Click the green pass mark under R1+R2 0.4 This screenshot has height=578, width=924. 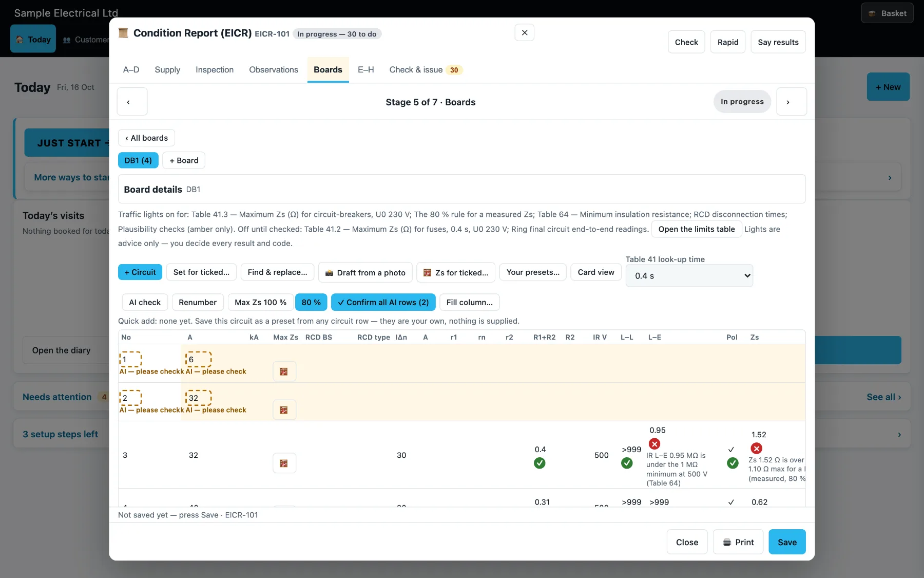coord(540,463)
